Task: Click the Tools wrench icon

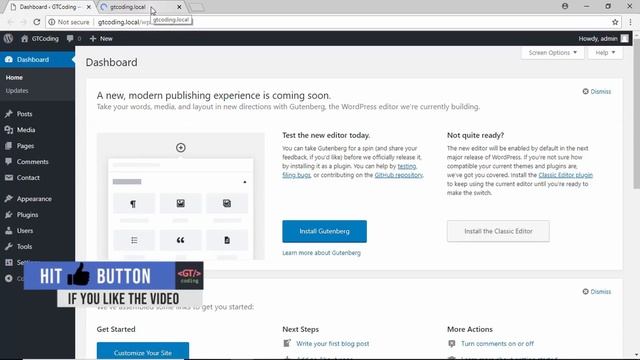Action: coord(9,247)
